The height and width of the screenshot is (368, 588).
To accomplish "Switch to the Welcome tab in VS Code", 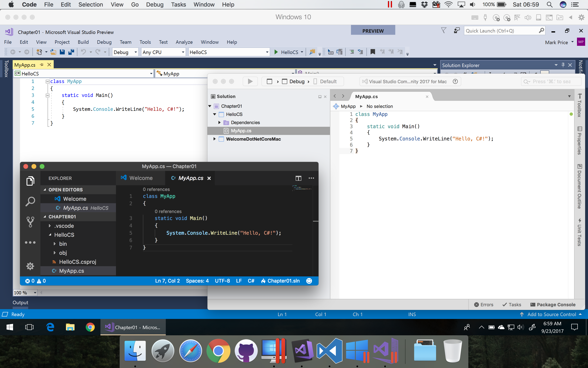I will pos(140,178).
